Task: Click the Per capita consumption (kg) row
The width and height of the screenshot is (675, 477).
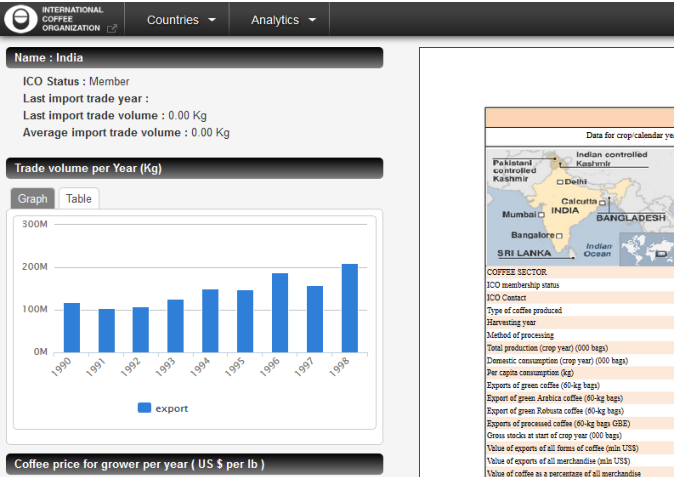Action: (x=580, y=373)
